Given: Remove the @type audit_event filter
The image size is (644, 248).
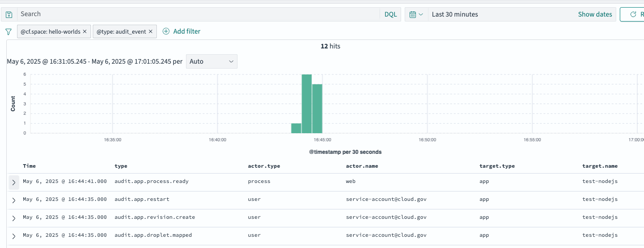Looking at the screenshot, I should coord(151,32).
